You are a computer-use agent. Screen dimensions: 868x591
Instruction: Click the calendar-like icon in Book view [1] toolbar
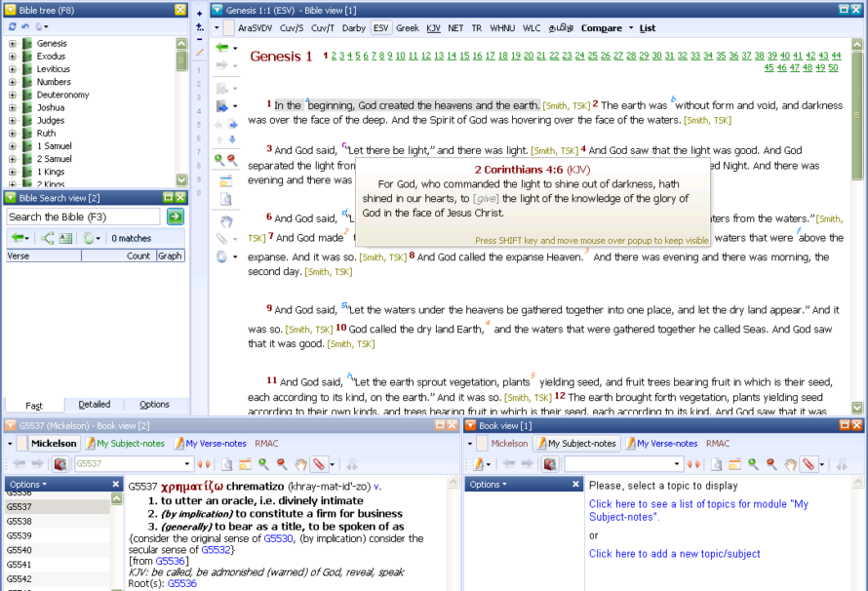[734, 464]
